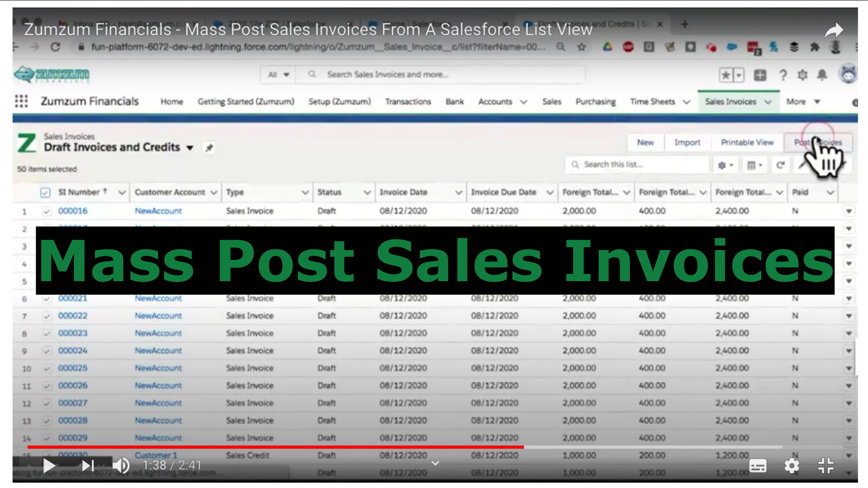Image resolution: width=868 pixels, height=488 pixels.
Task: Open Transactions tab
Action: click(x=408, y=102)
